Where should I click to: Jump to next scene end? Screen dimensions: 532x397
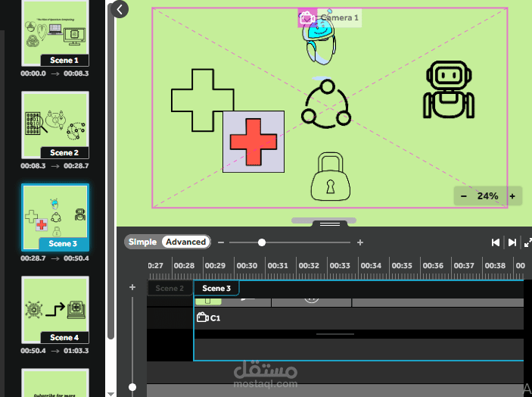[512, 242]
